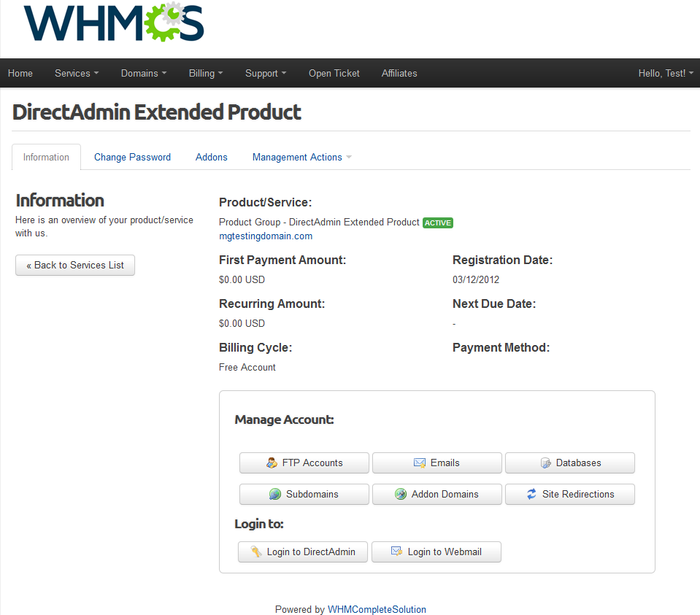
Task: Click the Site Redirections arrows icon
Action: point(531,495)
